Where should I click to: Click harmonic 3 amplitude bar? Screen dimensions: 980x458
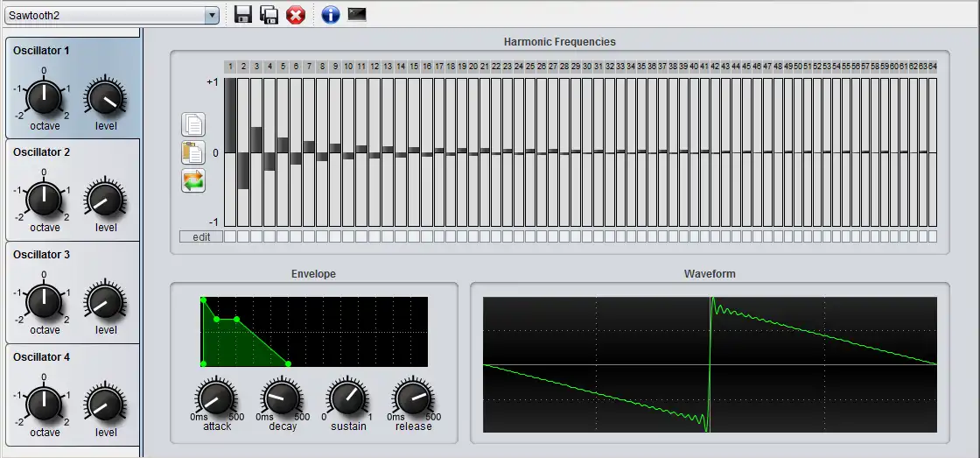click(256, 152)
